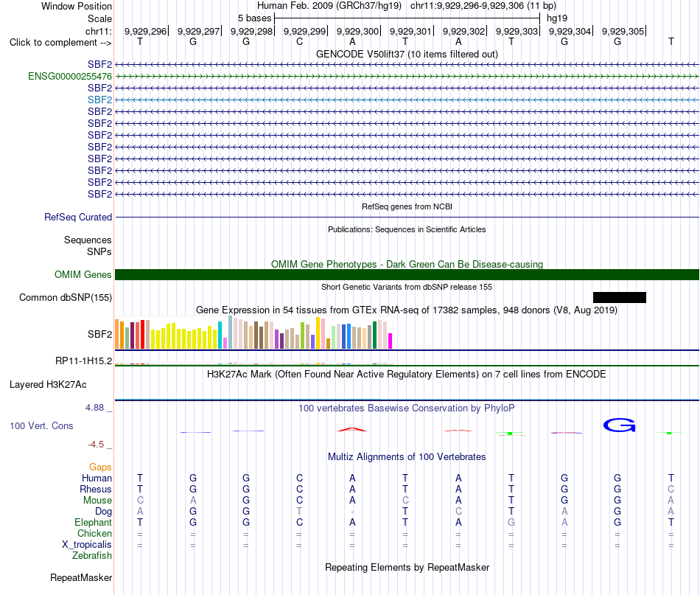Screen dimensions: 700x595
Task: Open 'RefSeq genes from NCBI' track title
Action: click(x=407, y=206)
